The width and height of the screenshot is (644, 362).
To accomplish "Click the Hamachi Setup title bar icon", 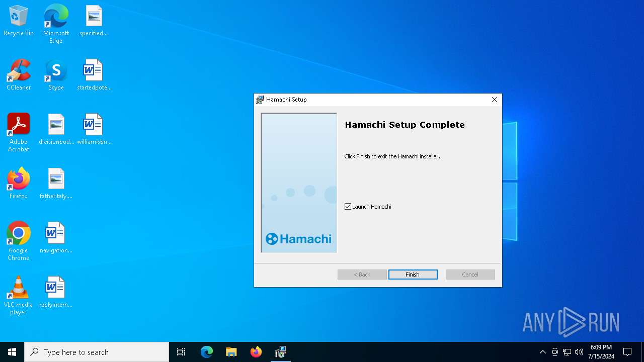I will point(260,100).
